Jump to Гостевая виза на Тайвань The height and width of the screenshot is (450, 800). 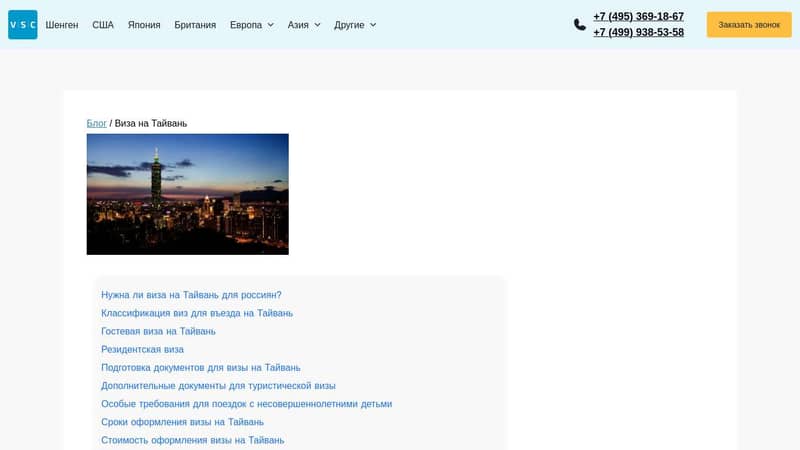tap(158, 332)
